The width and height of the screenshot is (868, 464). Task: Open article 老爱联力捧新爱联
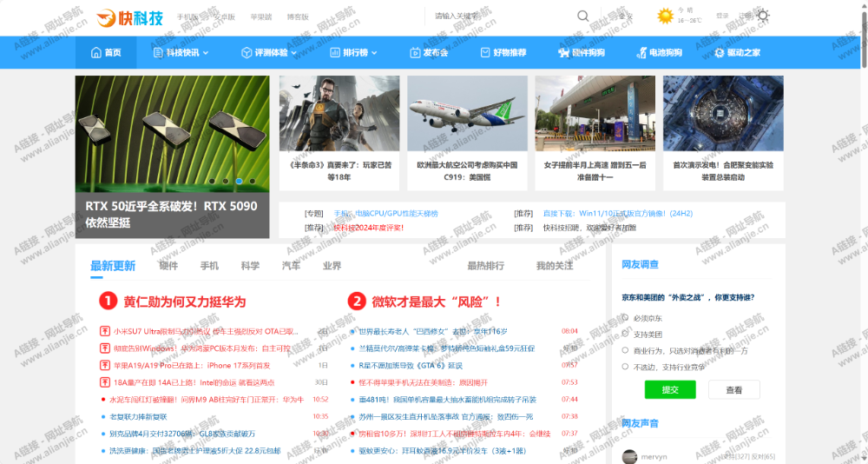[138, 417]
